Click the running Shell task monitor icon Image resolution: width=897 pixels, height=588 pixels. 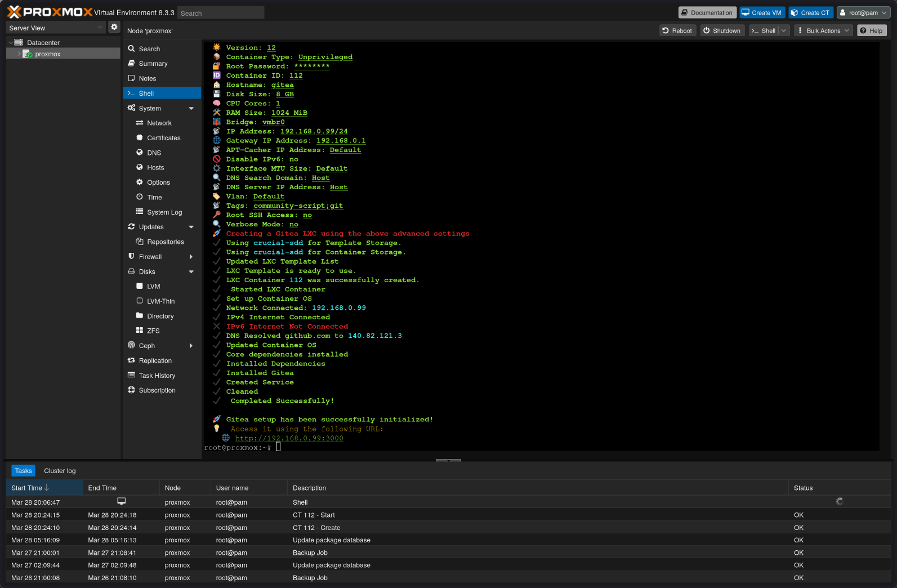click(121, 501)
